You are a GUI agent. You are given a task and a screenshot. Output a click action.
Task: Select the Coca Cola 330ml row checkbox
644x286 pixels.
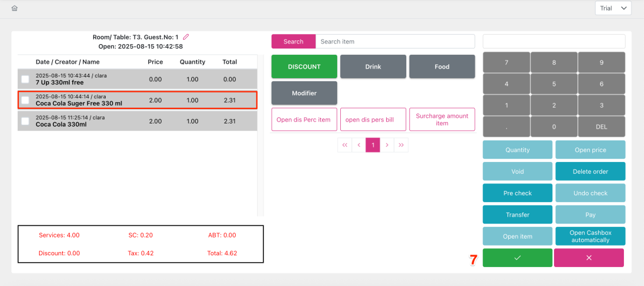pos(25,121)
